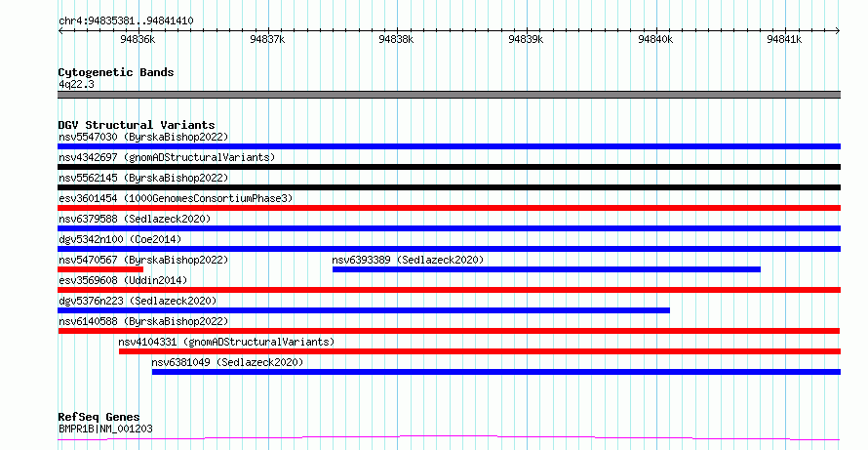868x450 pixels.
Task: Select the blue bar under nsv5547030
Action: pyautogui.click(x=449, y=146)
